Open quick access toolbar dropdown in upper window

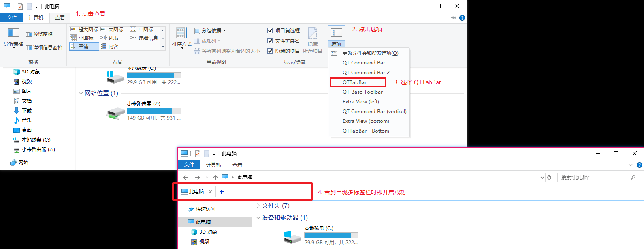(36, 6)
